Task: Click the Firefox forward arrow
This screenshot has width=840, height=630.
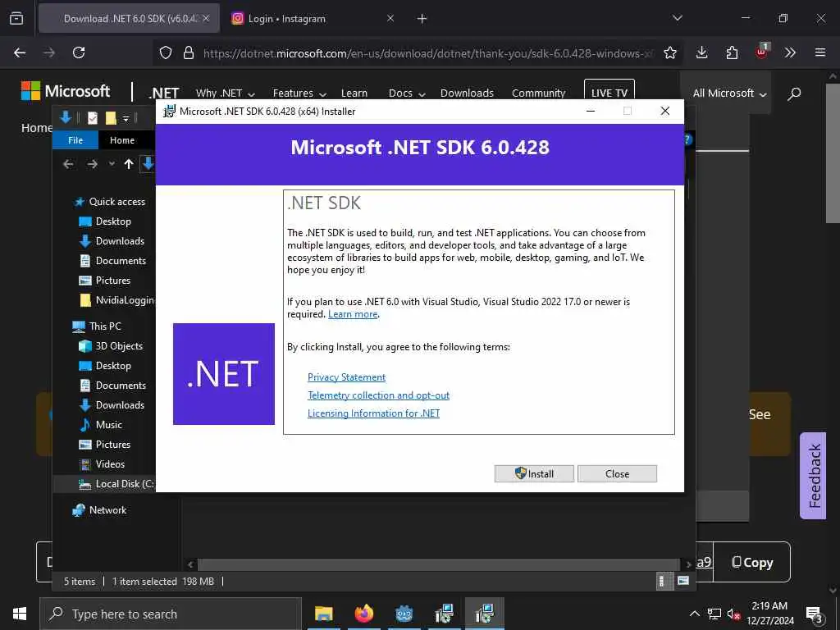Action: coord(49,52)
